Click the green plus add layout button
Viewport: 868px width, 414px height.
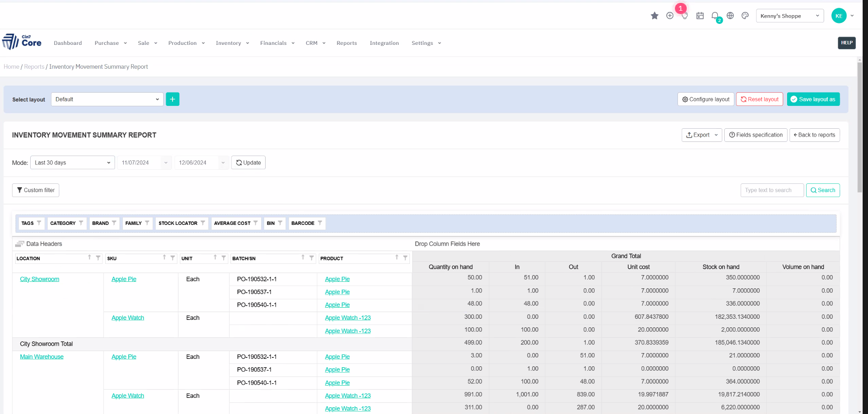tap(173, 99)
